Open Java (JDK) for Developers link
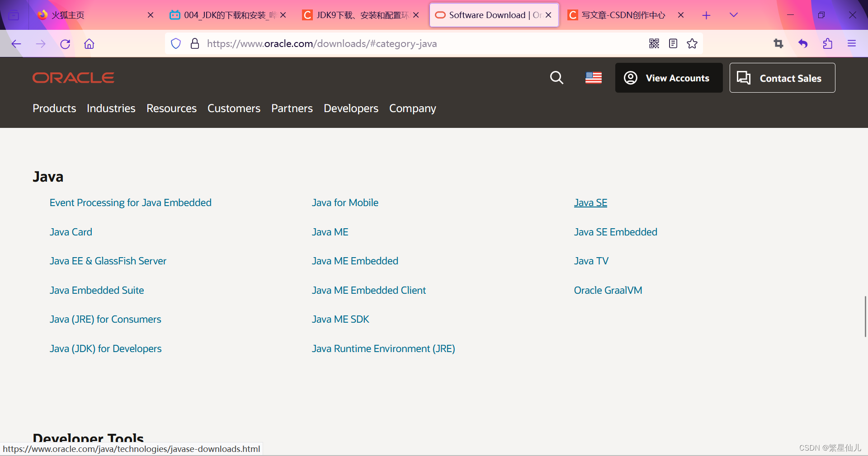 105,348
